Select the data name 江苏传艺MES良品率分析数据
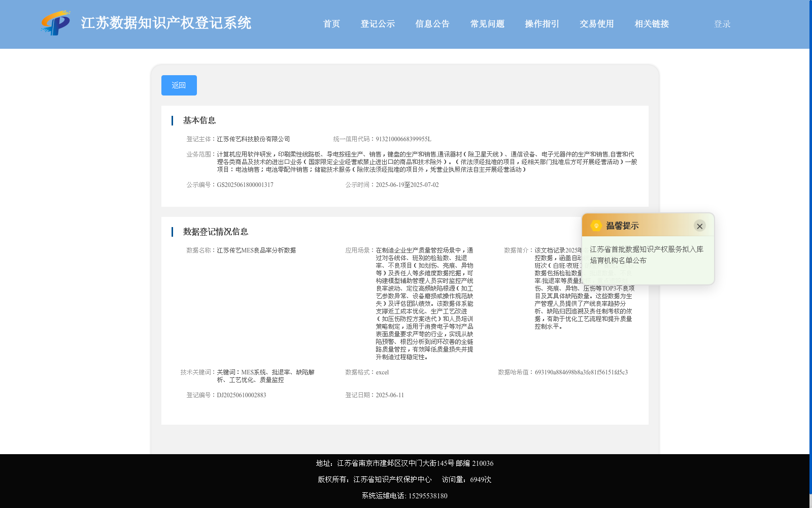 coord(256,250)
